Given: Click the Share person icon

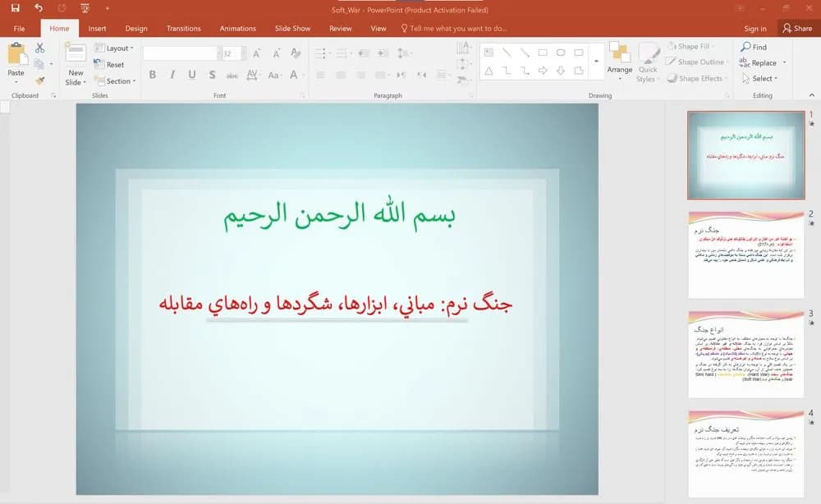Looking at the screenshot, I should 787,28.
